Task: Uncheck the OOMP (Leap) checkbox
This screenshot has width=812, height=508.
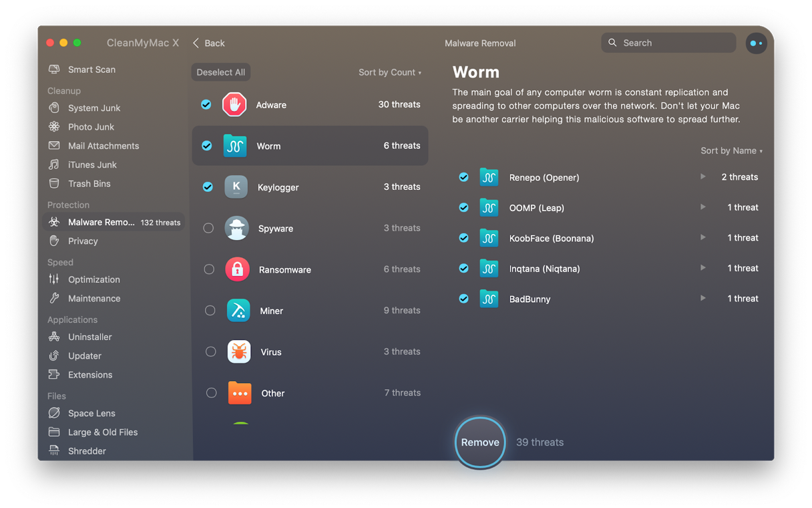Action: click(x=463, y=207)
